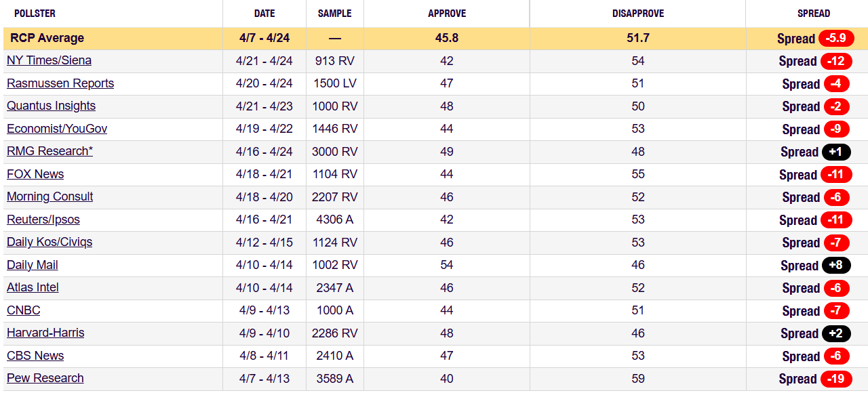Open the RMG Research poll
Screen dimensions: 868x393
pos(50,151)
